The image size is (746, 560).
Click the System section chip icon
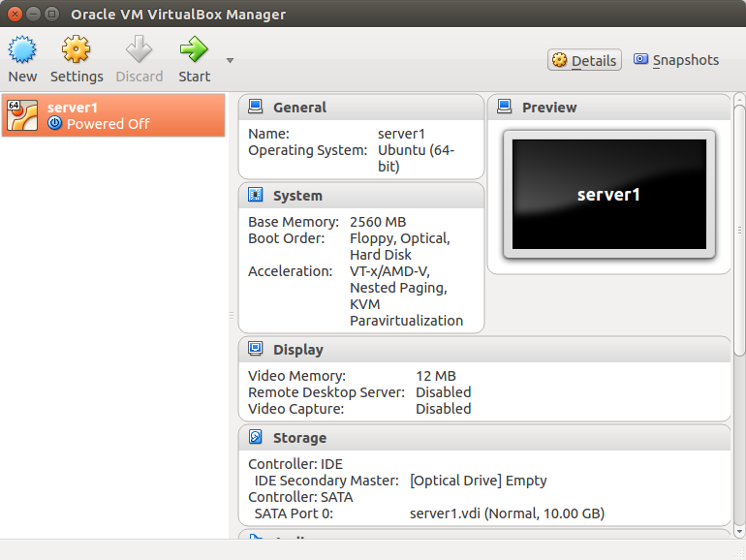pyautogui.click(x=256, y=195)
